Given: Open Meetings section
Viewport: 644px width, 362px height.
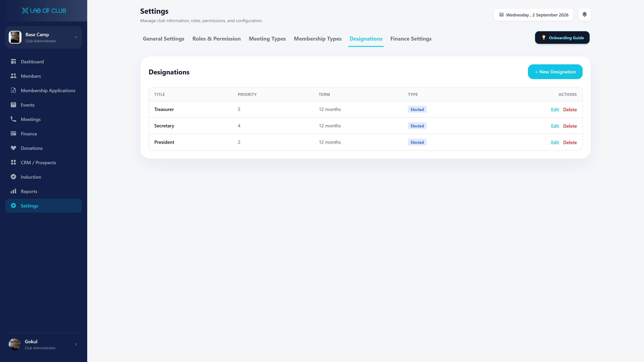Looking at the screenshot, I should click(x=43, y=119).
